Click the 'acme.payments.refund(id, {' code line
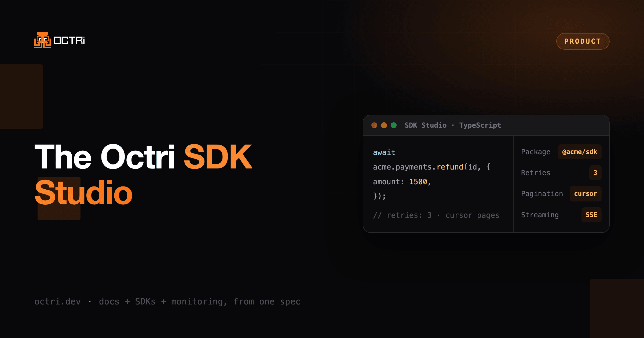The height and width of the screenshot is (338, 644). (432, 167)
